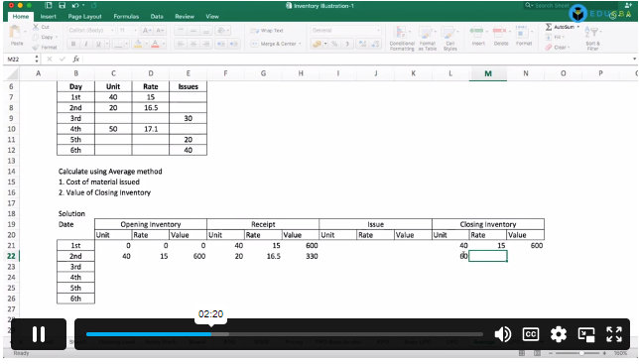Expand the Merge & Center dropdown arrow

(300, 44)
